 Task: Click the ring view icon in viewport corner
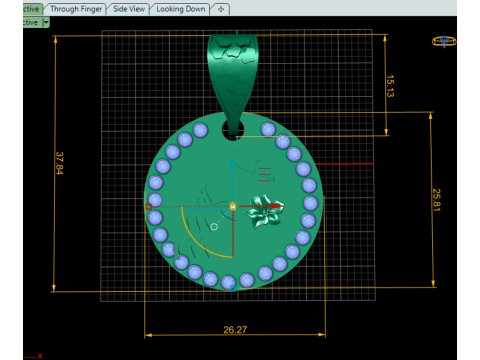point(444,41)
